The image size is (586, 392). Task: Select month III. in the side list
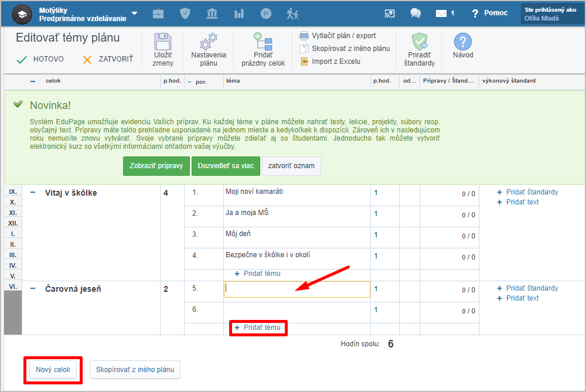click(13, 254)
